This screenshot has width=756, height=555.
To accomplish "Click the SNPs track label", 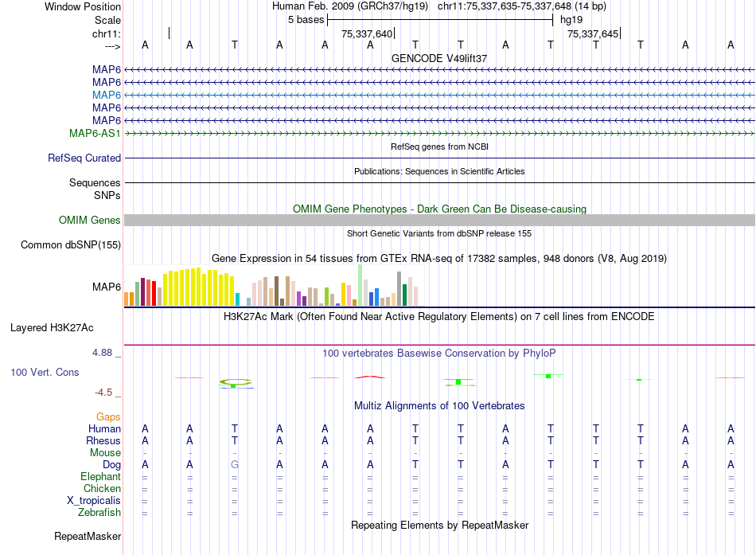I will pos(107,195).
